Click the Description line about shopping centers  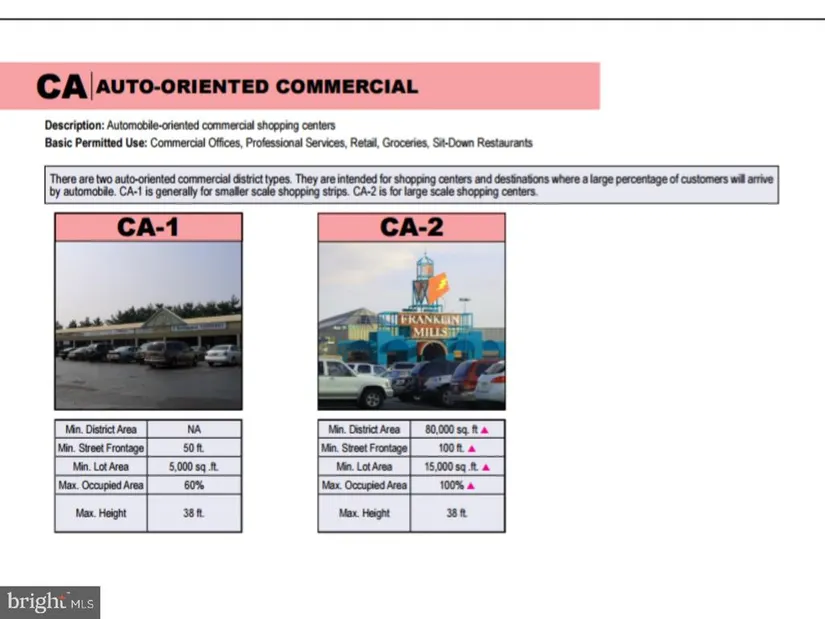coord(190,126)
